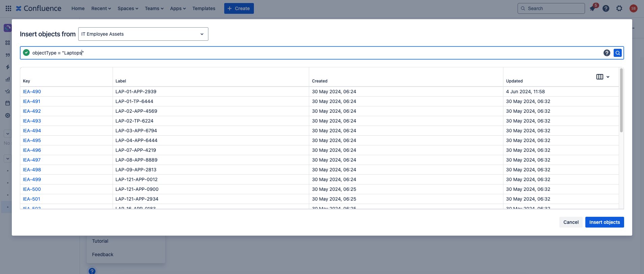Open the IEA-490 object link
Viewport: 644px width, 274px height.
(32, 92)
